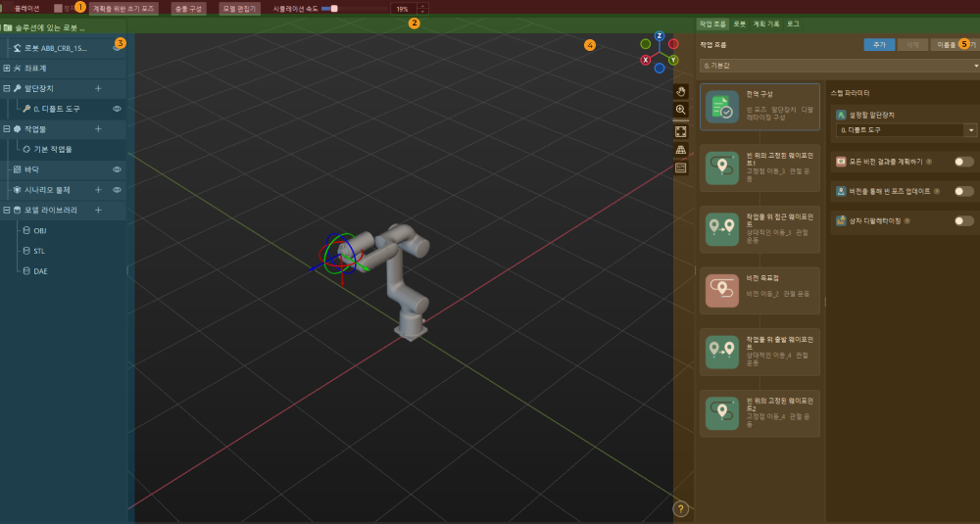Click the 19% simulation speed field

[x=405, y=9]
